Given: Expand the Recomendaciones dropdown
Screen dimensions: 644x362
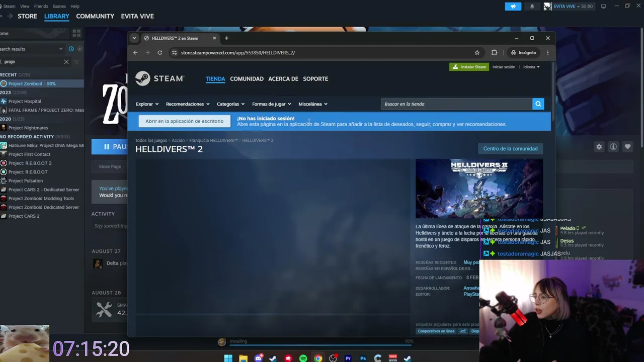Looking at the screenshot, I should (x=188, y=104).
